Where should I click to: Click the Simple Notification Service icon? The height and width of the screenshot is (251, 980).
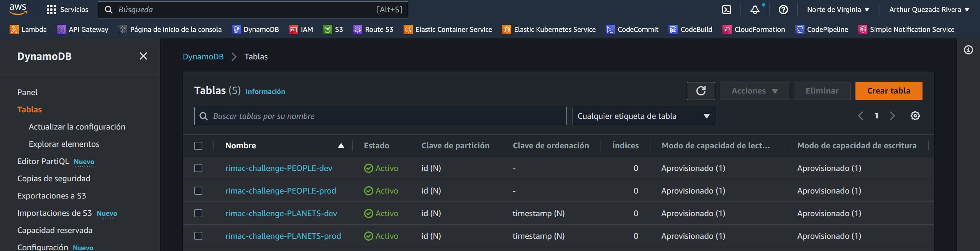point(862,30)
